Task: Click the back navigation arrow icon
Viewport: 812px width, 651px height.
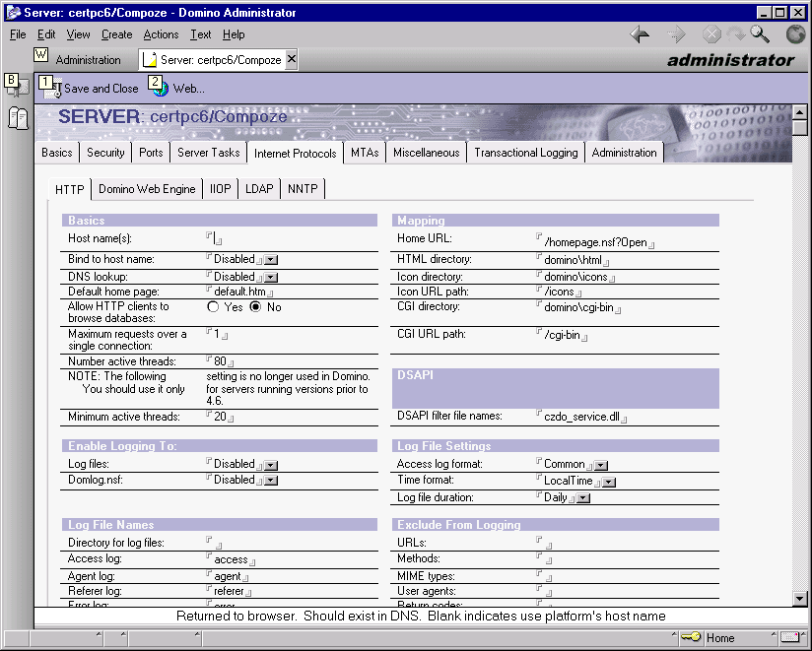Action: (x=641, y=34)
